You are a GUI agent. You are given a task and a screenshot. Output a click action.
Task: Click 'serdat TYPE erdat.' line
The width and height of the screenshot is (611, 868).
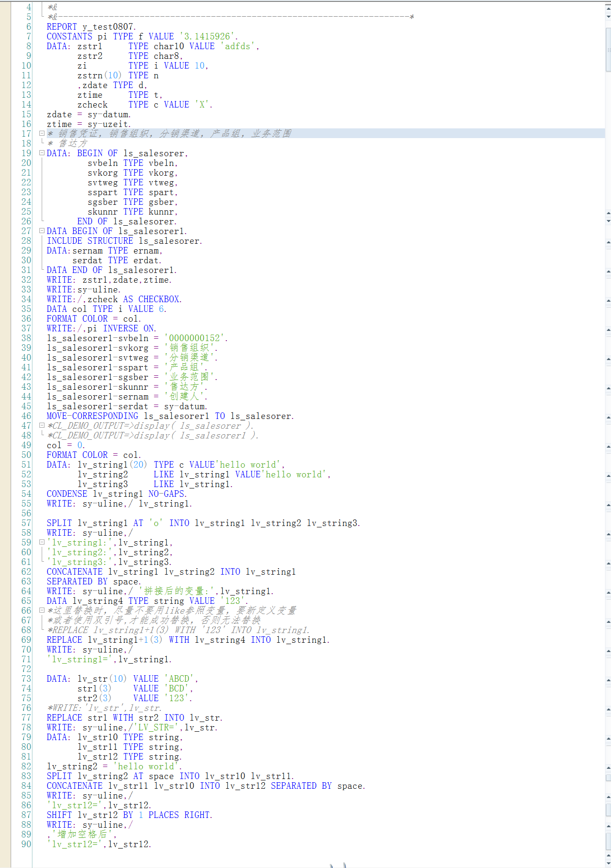pyautogui.click(x=117, y=260)
